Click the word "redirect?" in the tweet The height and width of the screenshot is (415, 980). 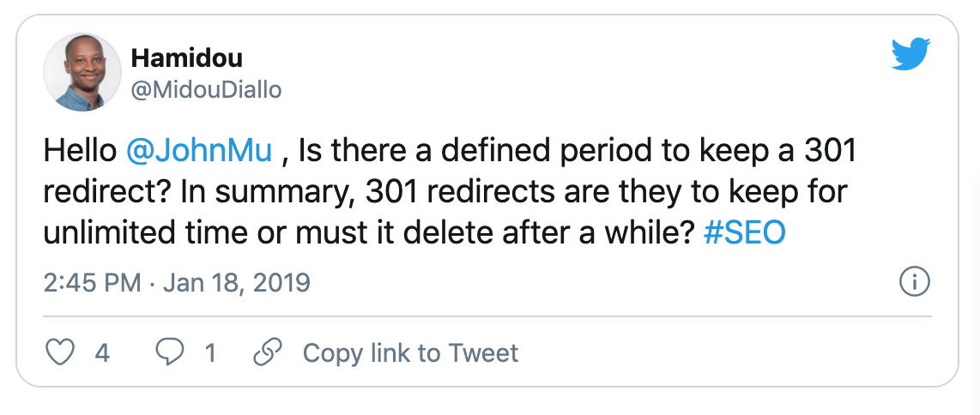click(96, 193)
